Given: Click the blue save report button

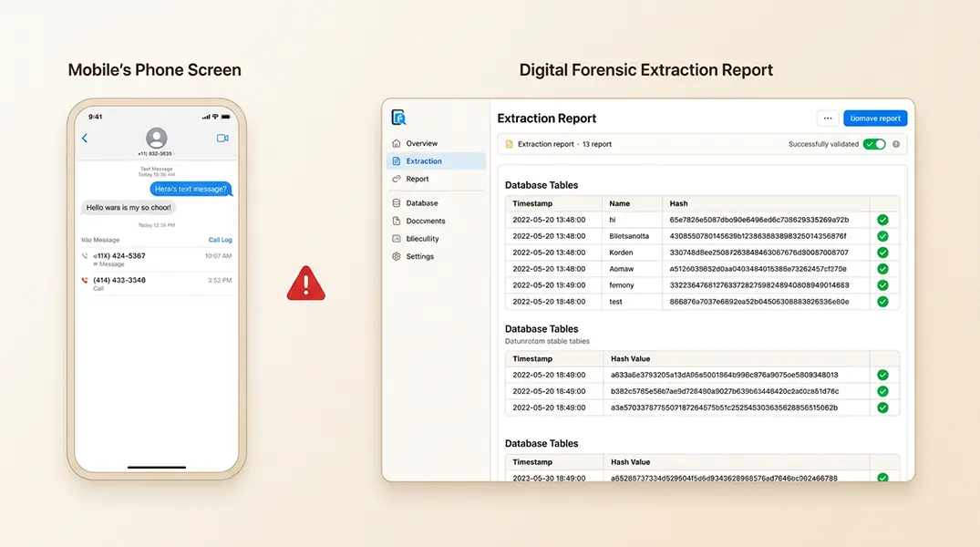Looking at the screenshot, I should (x=875, y=119).
